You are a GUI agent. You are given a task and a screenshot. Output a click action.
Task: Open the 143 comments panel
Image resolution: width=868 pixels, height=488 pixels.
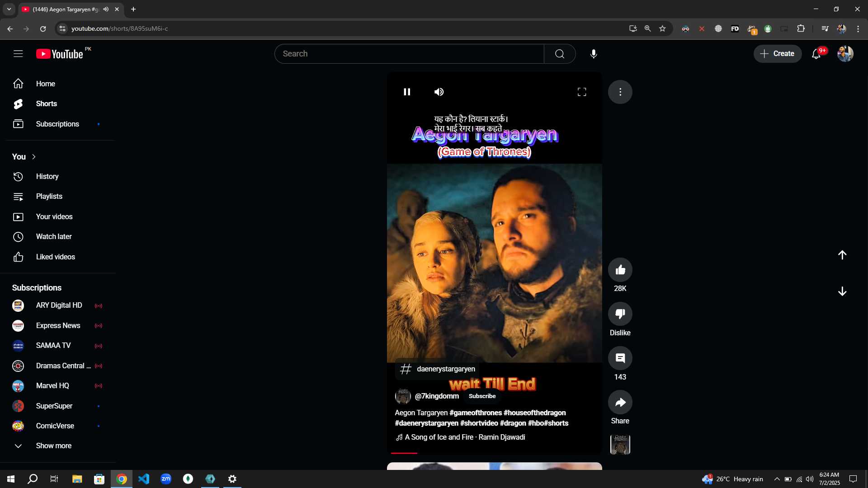click(x=620, y=358)
